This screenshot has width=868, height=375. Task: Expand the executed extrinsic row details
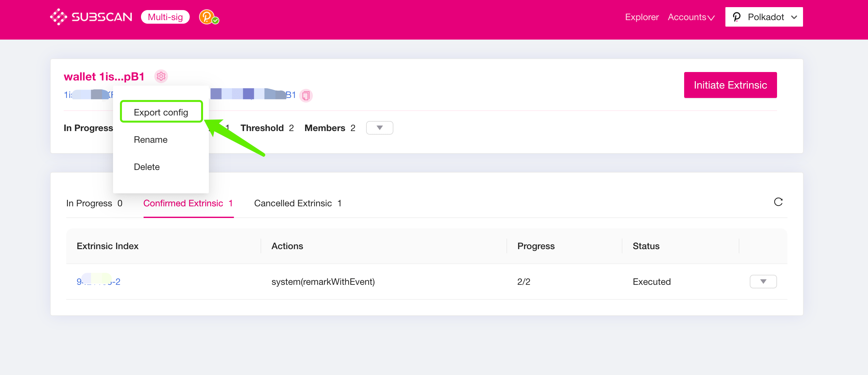pos(763,282)
